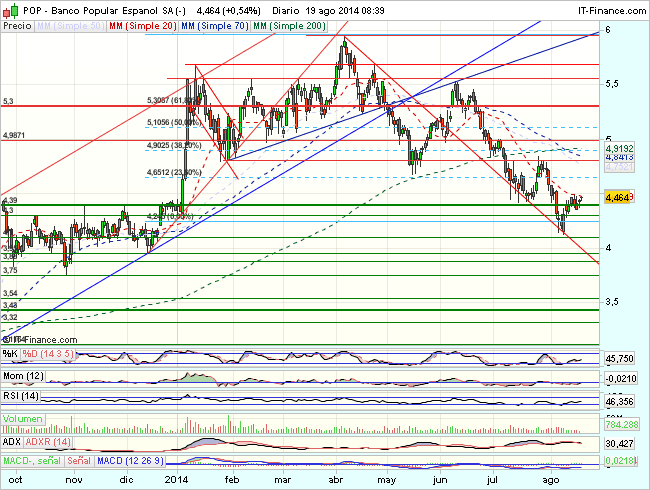Click the %D (14 3 5) stochastic label
650x490 pixels.
coord(48,354)
